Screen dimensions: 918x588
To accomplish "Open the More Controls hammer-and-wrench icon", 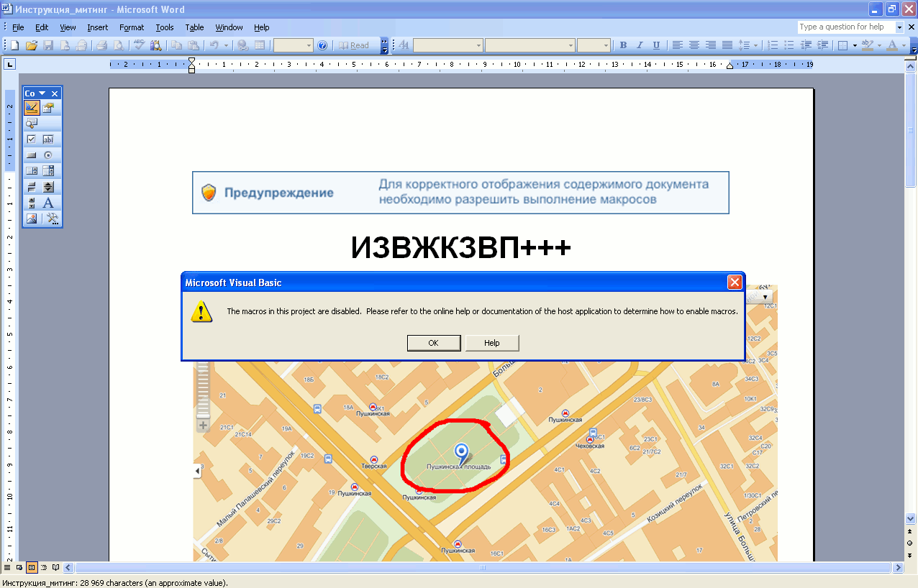I will (50, 219).
